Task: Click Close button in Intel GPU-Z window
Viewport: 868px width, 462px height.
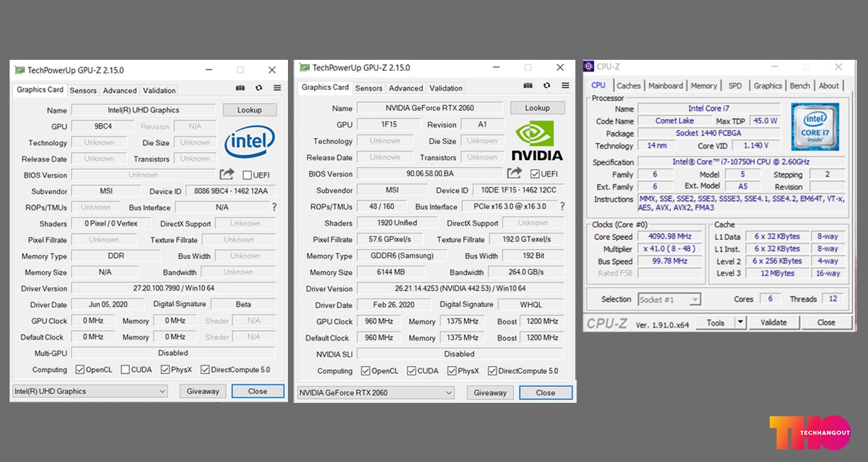Action: (x=258, y=391)
